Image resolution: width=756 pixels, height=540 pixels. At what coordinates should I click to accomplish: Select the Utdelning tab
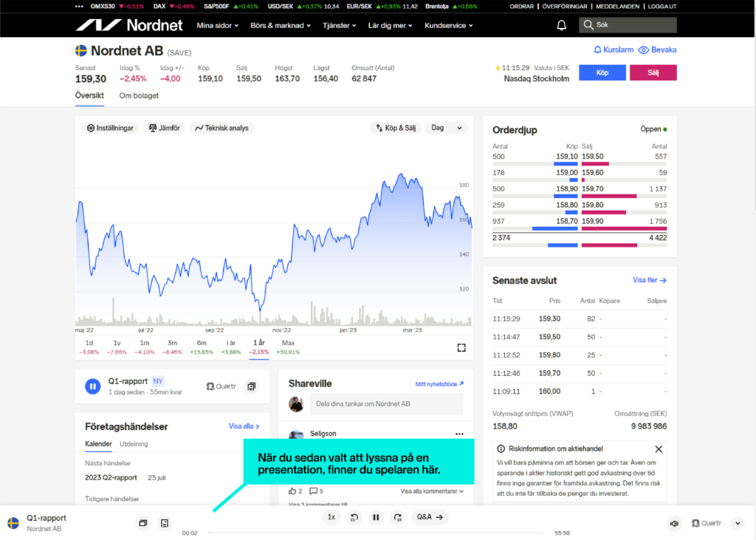point(134,444)
